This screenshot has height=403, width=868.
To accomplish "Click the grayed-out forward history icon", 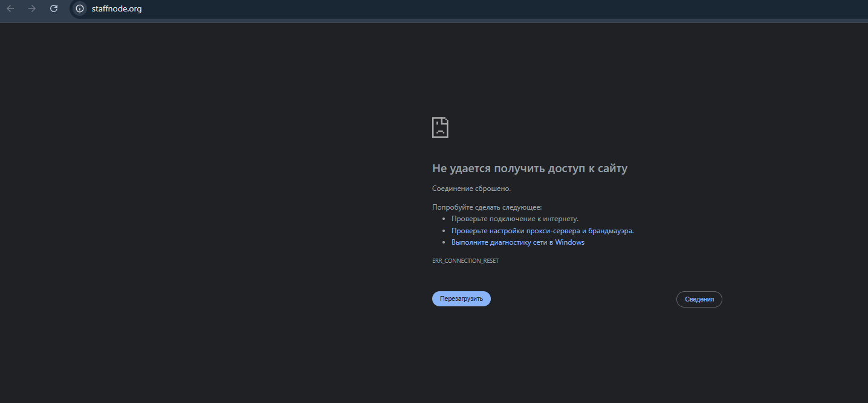I will pyautogui.click(x=33, y=8).
